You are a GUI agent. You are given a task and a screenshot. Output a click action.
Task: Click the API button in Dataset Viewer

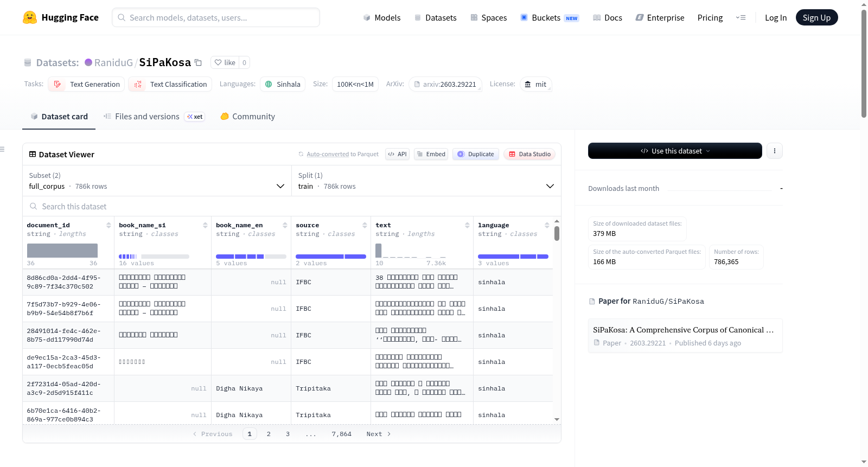[x=397, y=154]
